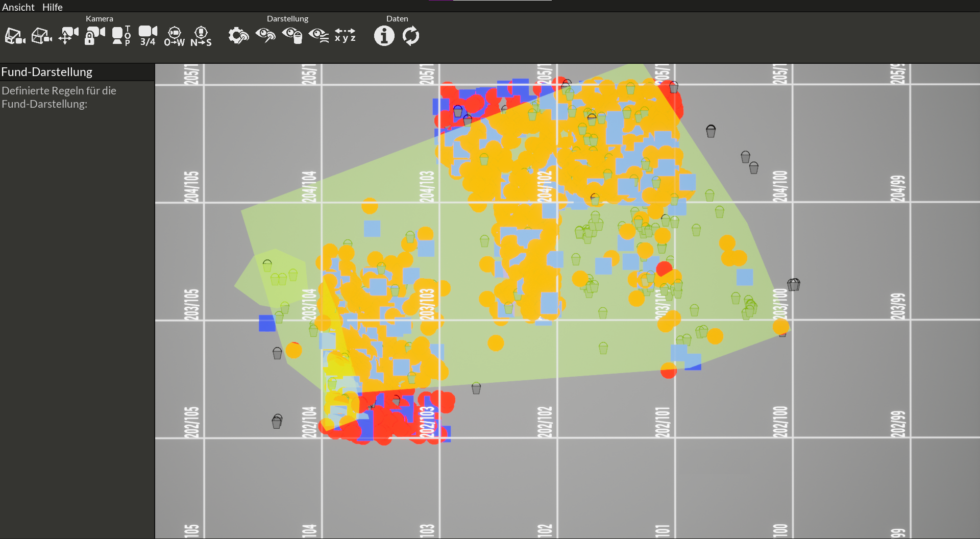Click grid label 202/99
This screenshot has height=539, width=980.
(898, 424)
